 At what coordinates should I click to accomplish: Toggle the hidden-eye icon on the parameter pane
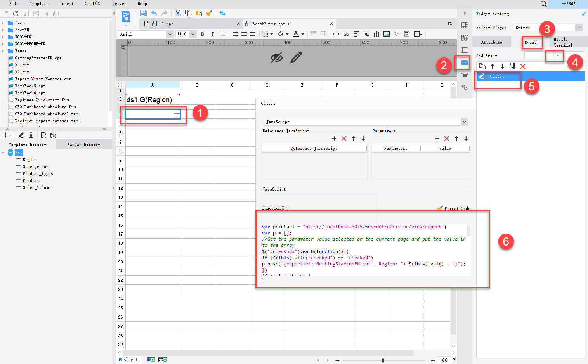point(276,58)
